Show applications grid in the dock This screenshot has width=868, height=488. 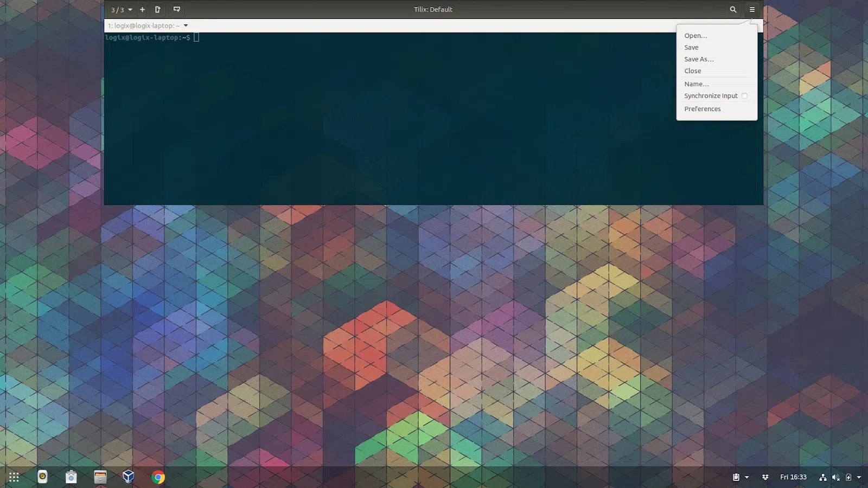point(14,477)
